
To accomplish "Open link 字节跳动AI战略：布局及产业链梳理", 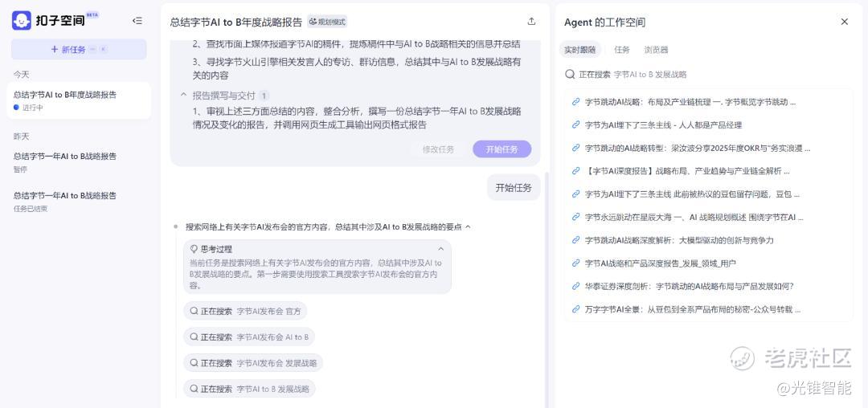I will [690, 102].
